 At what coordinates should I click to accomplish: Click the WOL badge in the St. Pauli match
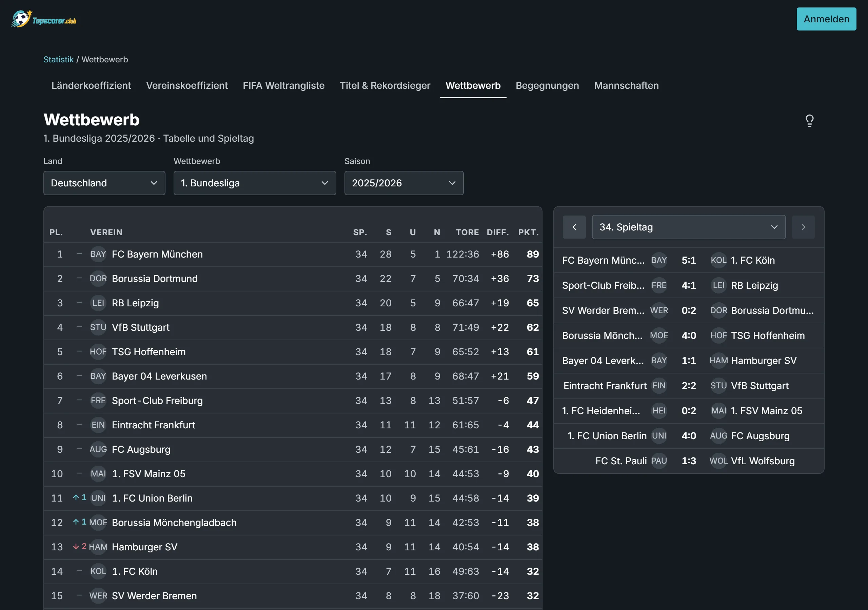[718, 461]
